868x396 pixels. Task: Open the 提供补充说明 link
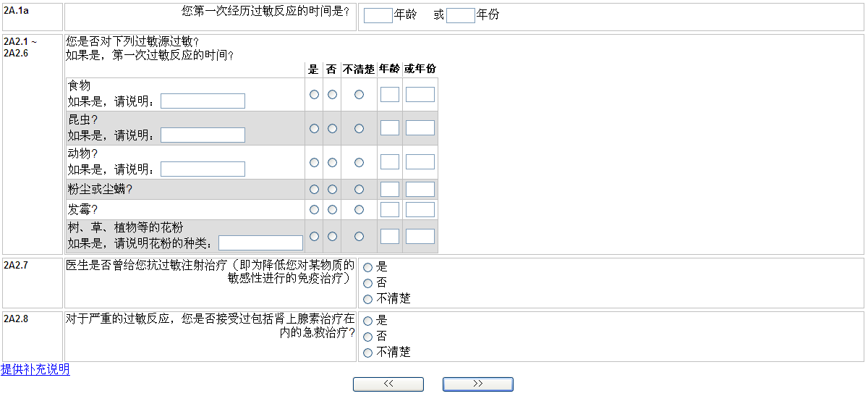(35, 369)
